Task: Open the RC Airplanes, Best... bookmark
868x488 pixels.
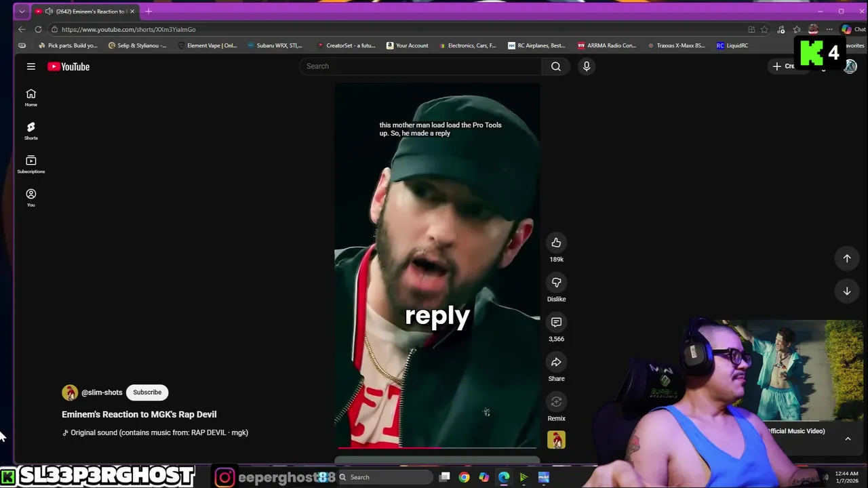Action: (x=536, y=45)
